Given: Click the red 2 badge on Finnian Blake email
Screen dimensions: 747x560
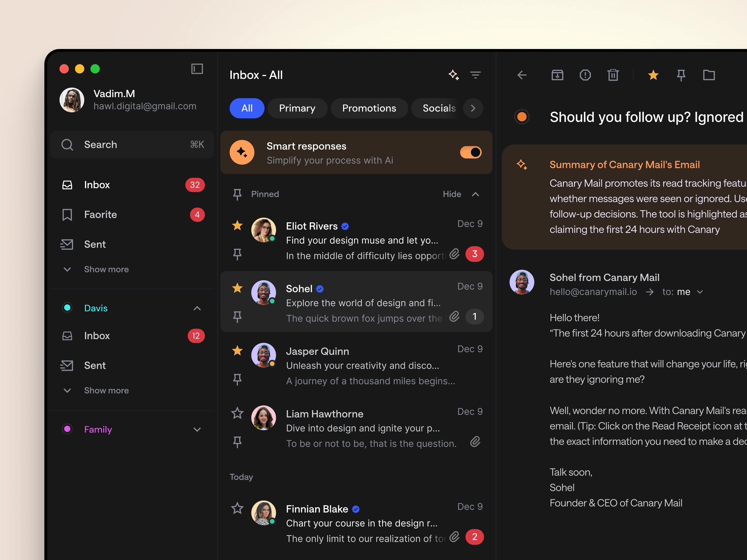Looking at the screenshot, I should coord(475,537).
